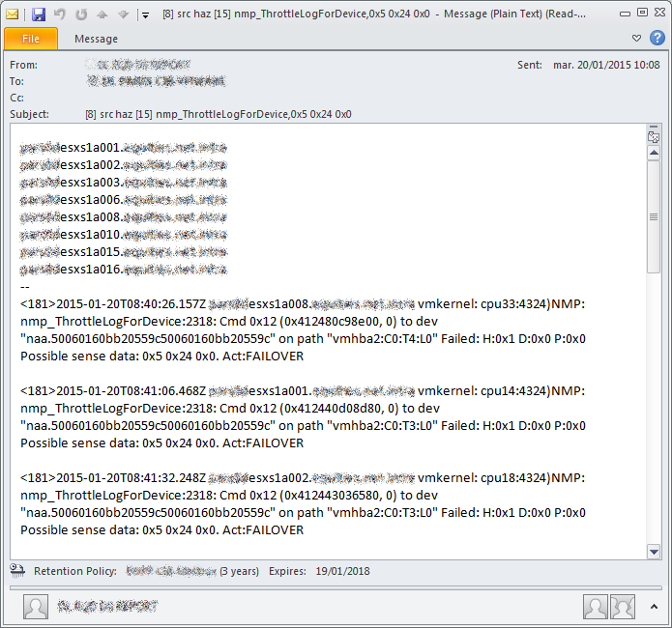The width and height of the screenshot is (672, 628).
Task: Click the retention policy icon
Action: coord(17,571)
